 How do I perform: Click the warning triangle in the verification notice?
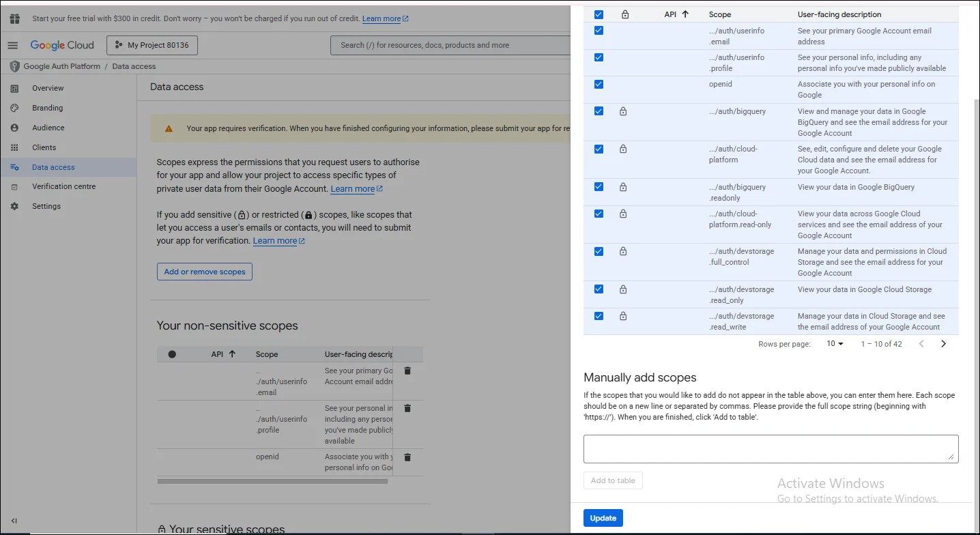(x=168, y=128)
